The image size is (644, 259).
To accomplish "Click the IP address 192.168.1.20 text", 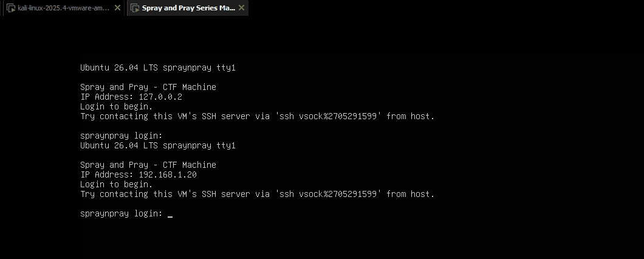I will click(168, 174).
